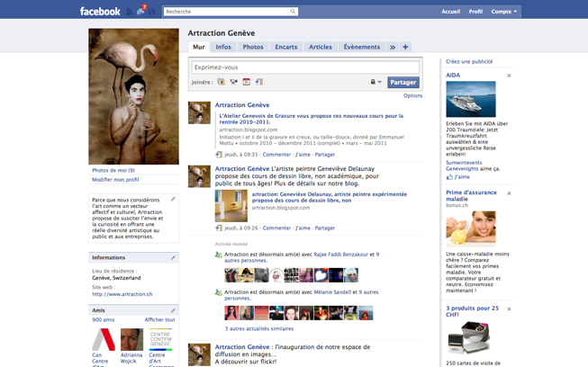Open the privacy lock dropdown
Screen dimensions: 588x367
tap(375, 82)
